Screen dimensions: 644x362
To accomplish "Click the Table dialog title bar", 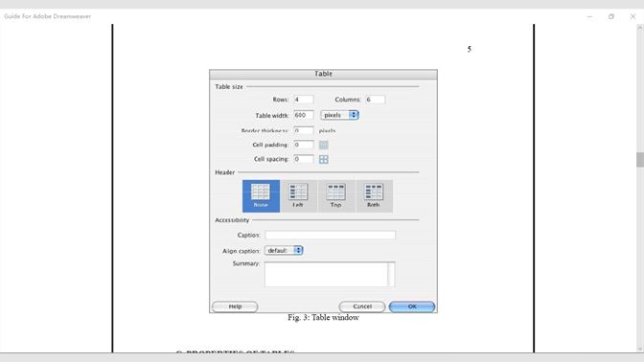I will coord(323,74).
